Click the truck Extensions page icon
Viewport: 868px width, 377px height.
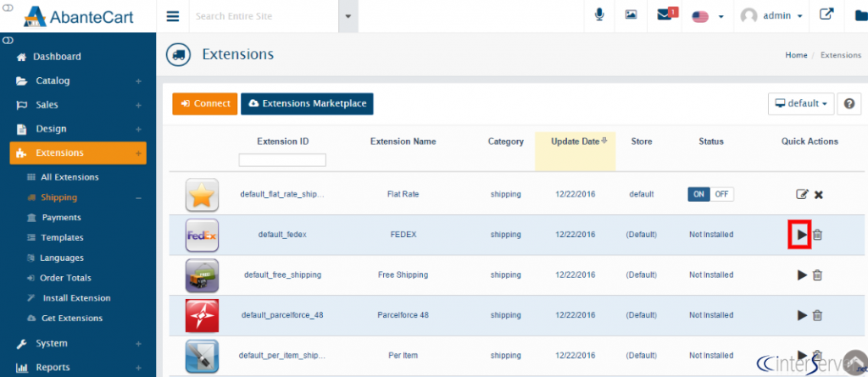179,55
